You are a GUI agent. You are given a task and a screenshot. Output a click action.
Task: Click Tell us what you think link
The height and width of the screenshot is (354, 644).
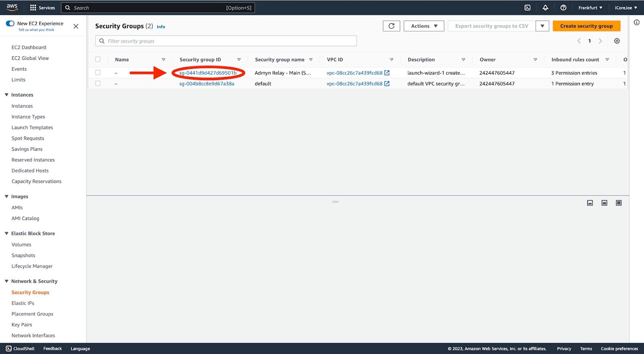point(36,30)
